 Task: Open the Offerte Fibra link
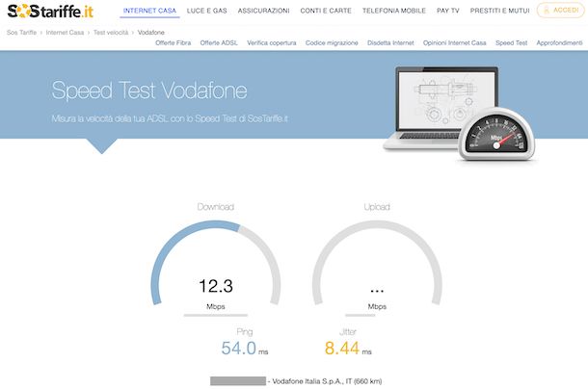(x=174, y=43)
